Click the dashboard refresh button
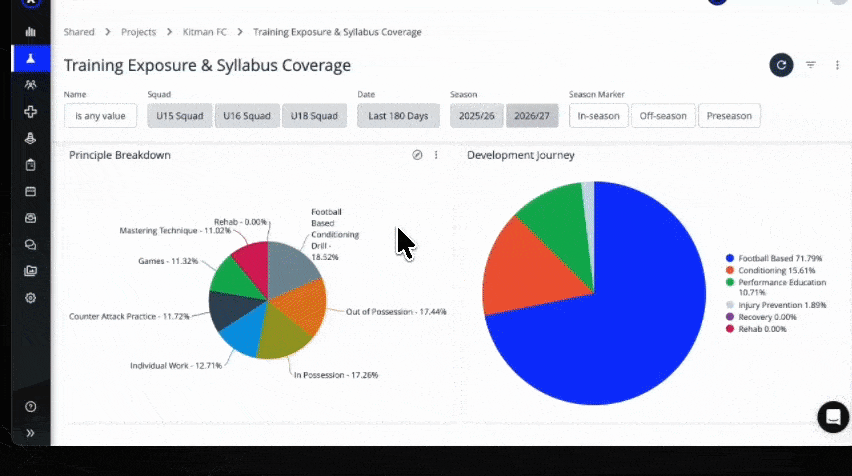The image size is (852, 476). [781, 65]
